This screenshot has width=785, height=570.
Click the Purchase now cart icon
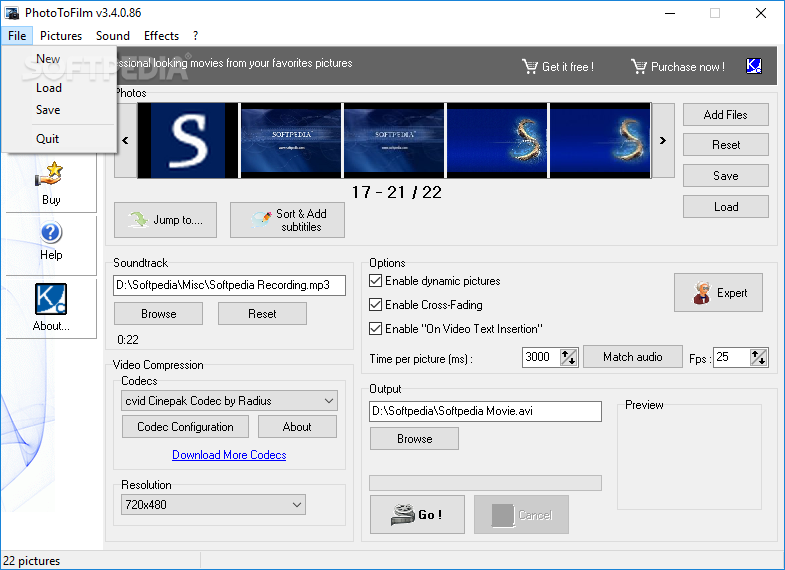(638, 66)
